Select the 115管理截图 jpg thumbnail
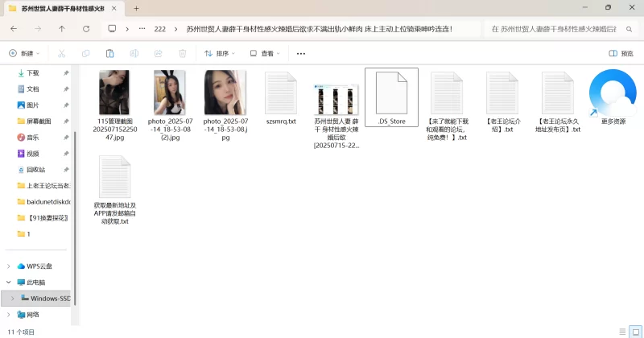644x338 pixels. [x=114, y=93]
